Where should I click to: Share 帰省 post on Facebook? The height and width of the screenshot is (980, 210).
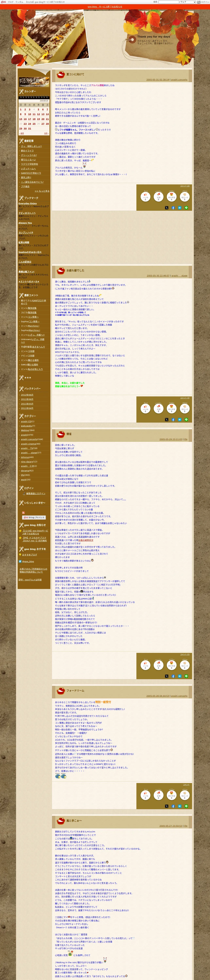(x=173, y=676)
